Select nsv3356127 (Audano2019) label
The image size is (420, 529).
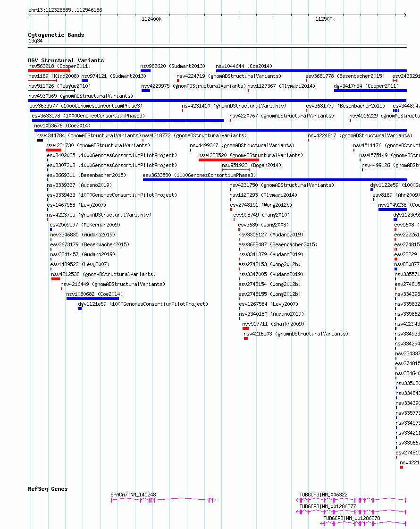tap(271, 235)
